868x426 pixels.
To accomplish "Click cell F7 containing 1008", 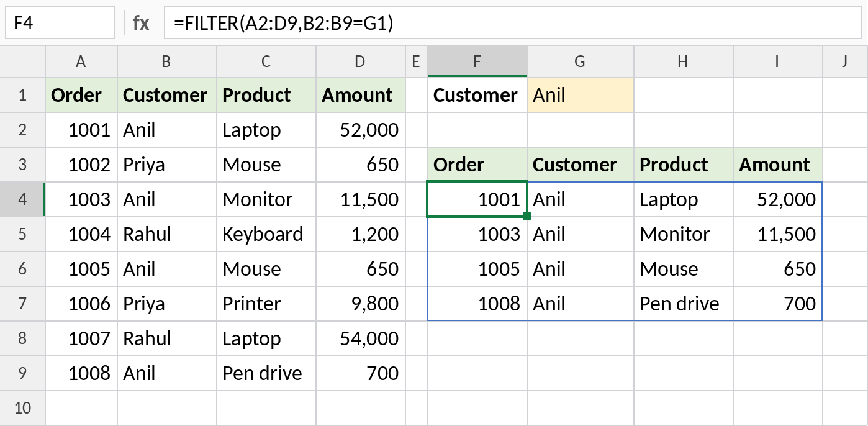I will point(477,304).
